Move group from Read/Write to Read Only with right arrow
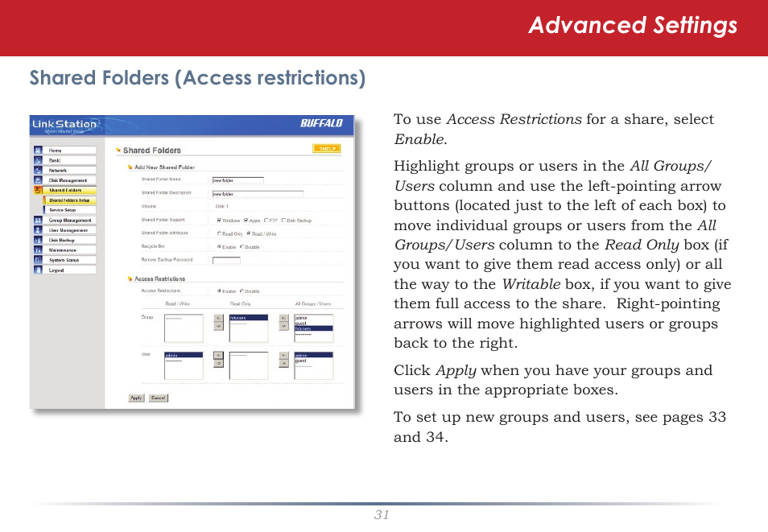Image resolution: width=768 pixels, height=532 pixels. tap(219, 326)
